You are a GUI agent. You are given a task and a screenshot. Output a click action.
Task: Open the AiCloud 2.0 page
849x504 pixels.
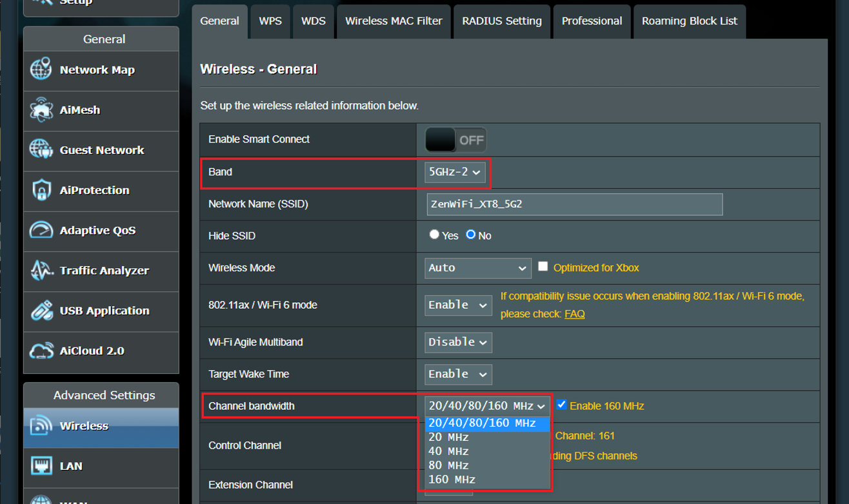[101, 351]
